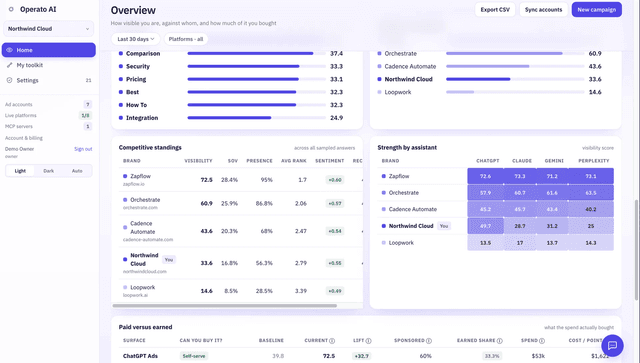The image size is (640, 363).
Task: Open the Last 30 days date range dropdown
Action: (x=136, y=39)
